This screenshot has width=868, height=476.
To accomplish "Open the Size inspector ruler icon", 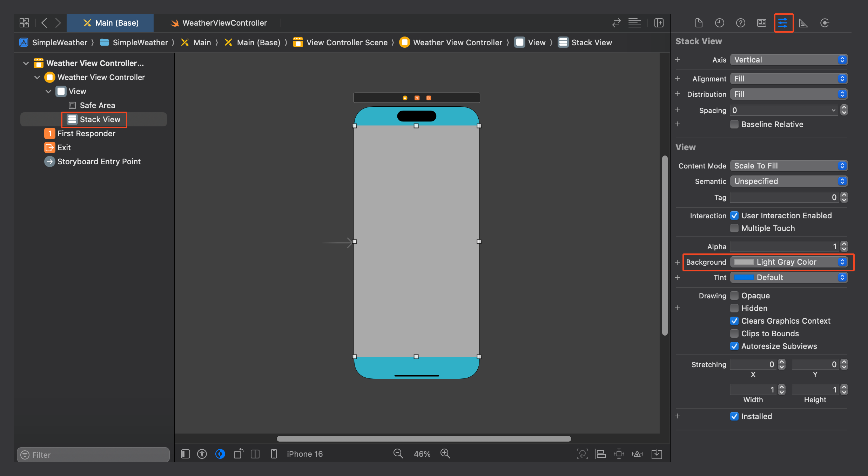I will click(803, 23).
